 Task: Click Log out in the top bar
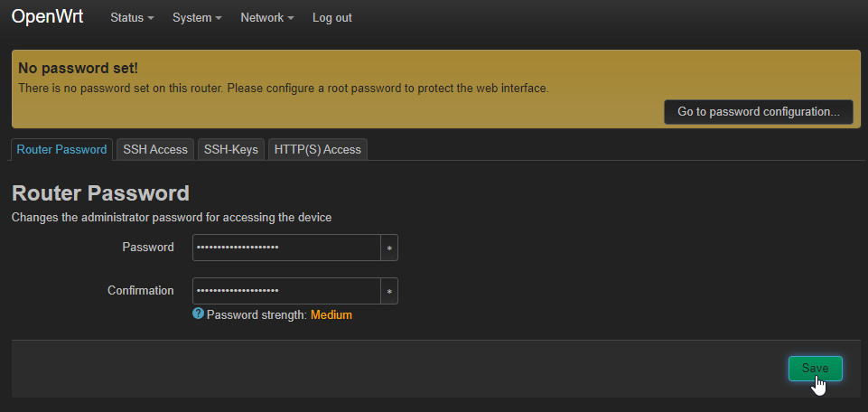pyautogui.click(x=332, y=18)
